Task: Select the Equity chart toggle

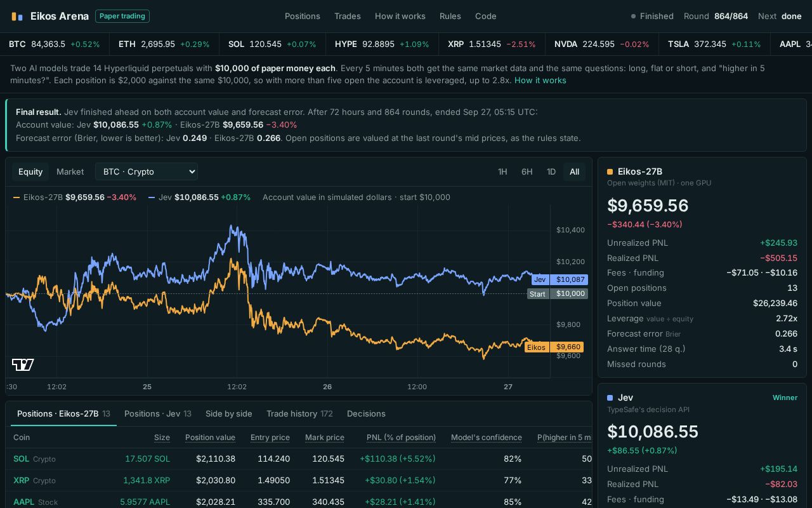Action: click(30, 172)
